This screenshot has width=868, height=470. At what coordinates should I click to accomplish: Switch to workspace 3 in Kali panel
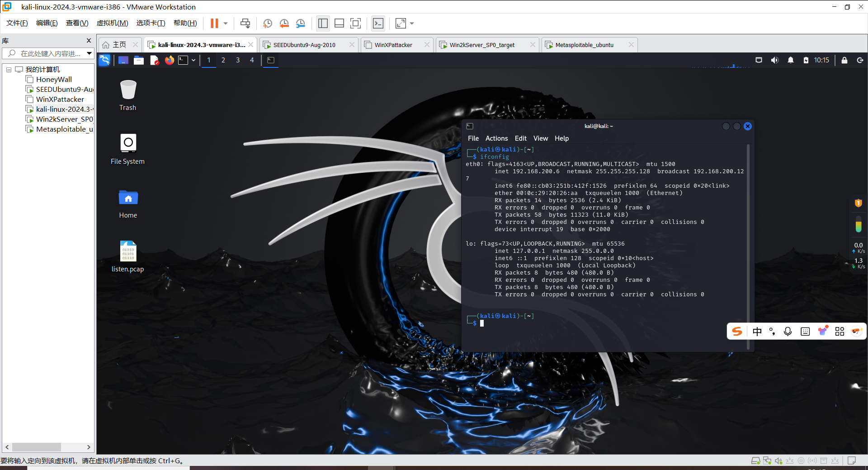coord(238,60)
